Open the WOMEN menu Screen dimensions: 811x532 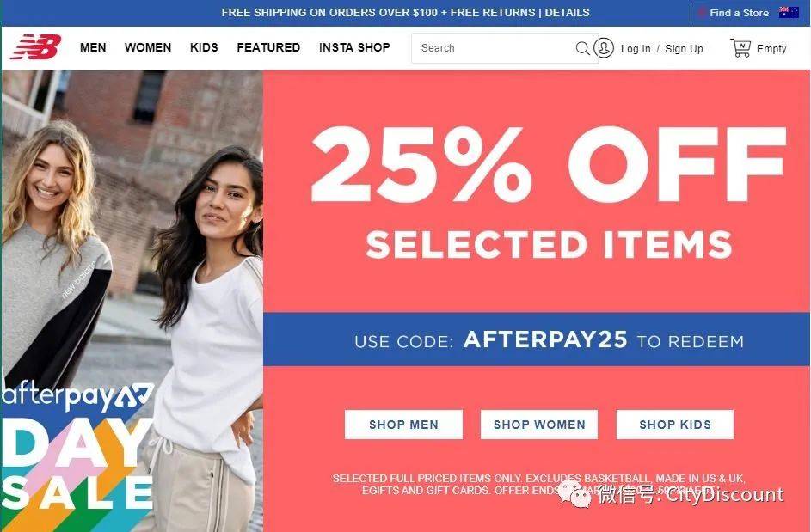click(x=148, y=47)
